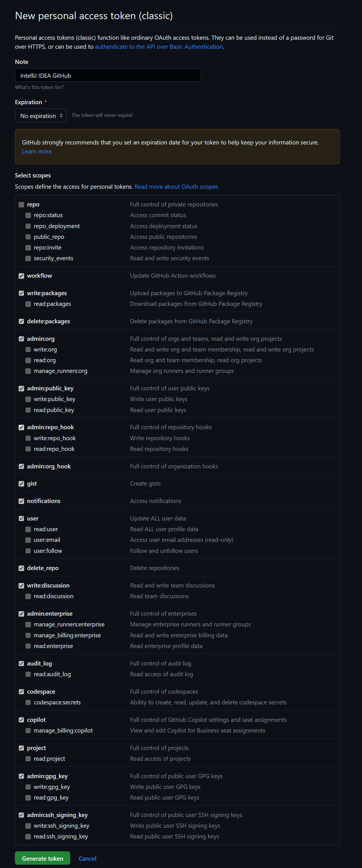
Task: Click the Cancel link
Action: pyautogui.click(x=87, y=858)
